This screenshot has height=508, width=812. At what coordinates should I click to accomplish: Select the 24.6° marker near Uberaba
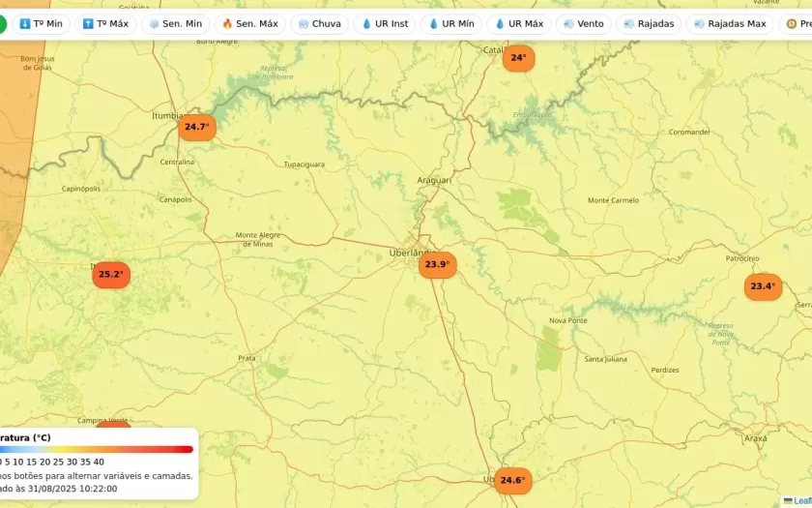(x=512, y=480)
